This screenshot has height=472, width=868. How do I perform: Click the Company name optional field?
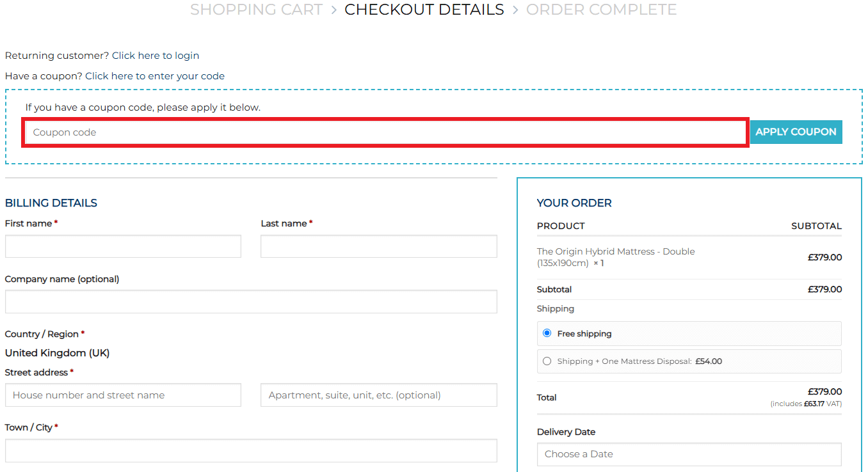[x=251, y=302]
